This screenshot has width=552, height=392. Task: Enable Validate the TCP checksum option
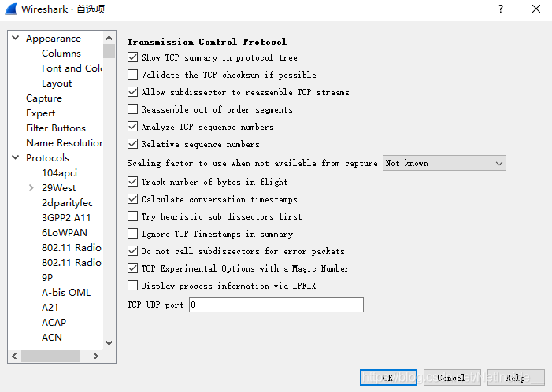[133, 75]
